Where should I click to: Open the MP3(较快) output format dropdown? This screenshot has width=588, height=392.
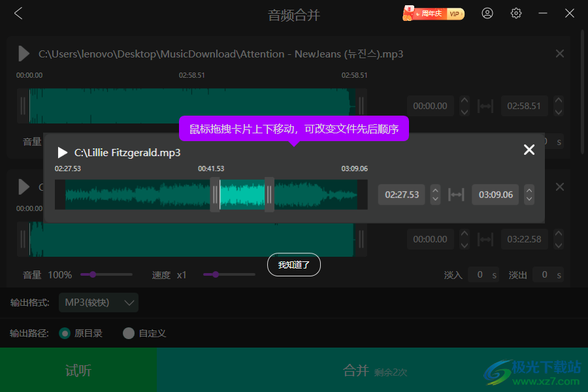tap(98, 302)
